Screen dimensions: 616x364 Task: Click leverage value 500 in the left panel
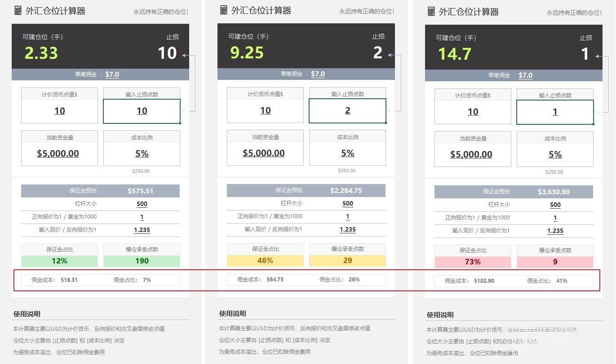142,204
